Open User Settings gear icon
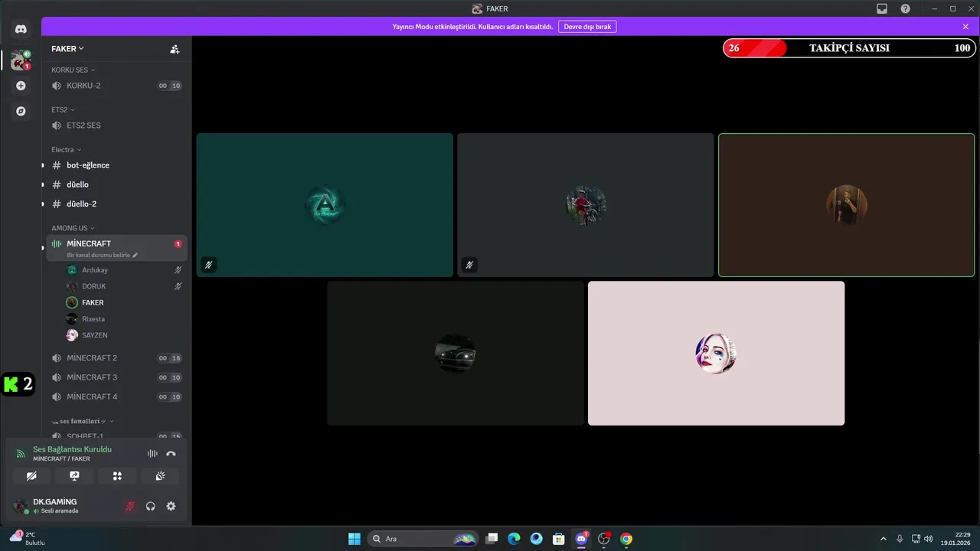The height and width of the screenshot is (551, 980). click(171, 506)
